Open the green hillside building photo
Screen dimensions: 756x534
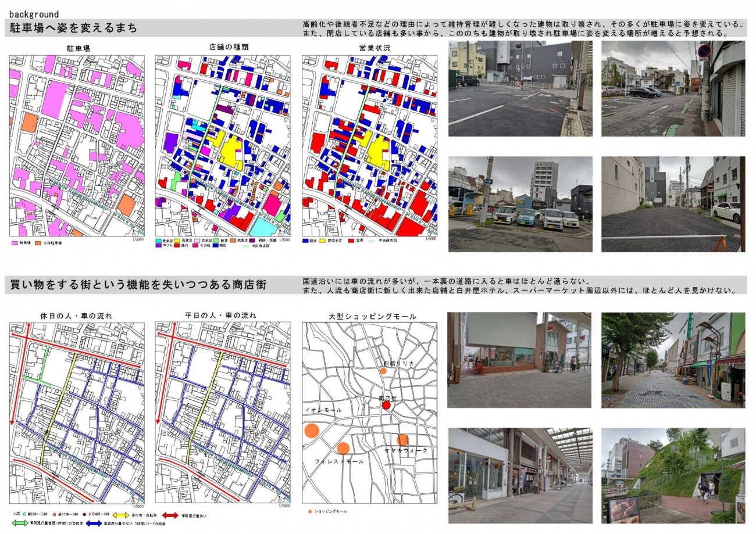pyautogui.click(x=673, y=476)
